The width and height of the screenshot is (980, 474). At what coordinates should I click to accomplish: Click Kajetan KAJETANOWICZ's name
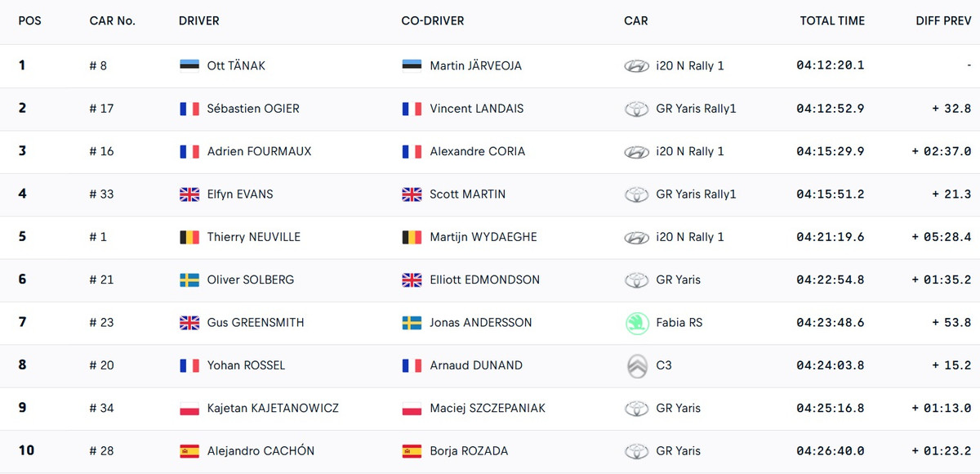pos(273,409)
